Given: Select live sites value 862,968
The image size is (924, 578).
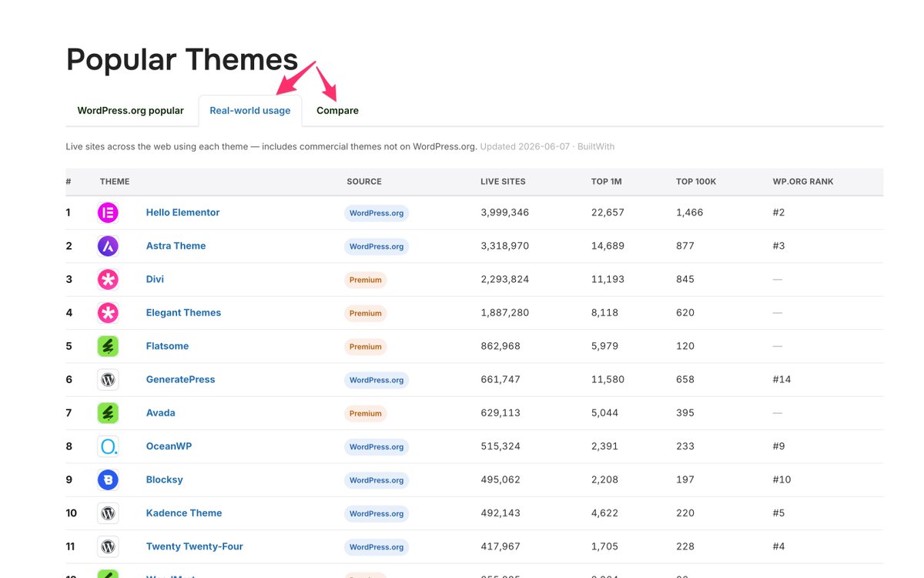Looking at the screenshot, I should coord(500,346).
